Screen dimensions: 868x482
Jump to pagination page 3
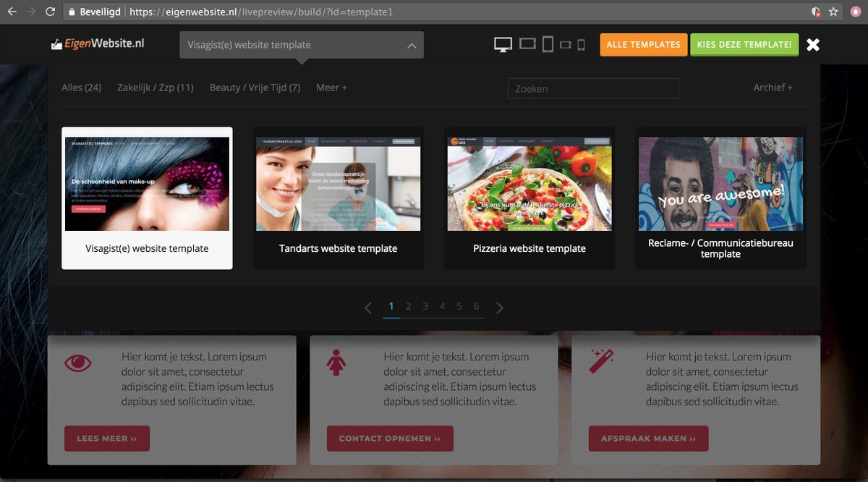(425, 307)
